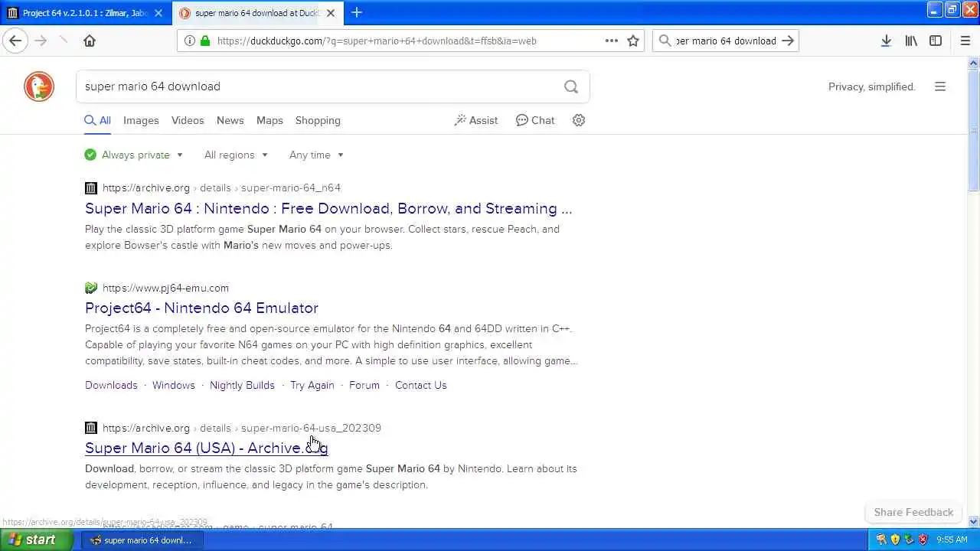This screenshot has width=980, height=551.
Task: Switch to Videos results
Action: pos(188,120)
